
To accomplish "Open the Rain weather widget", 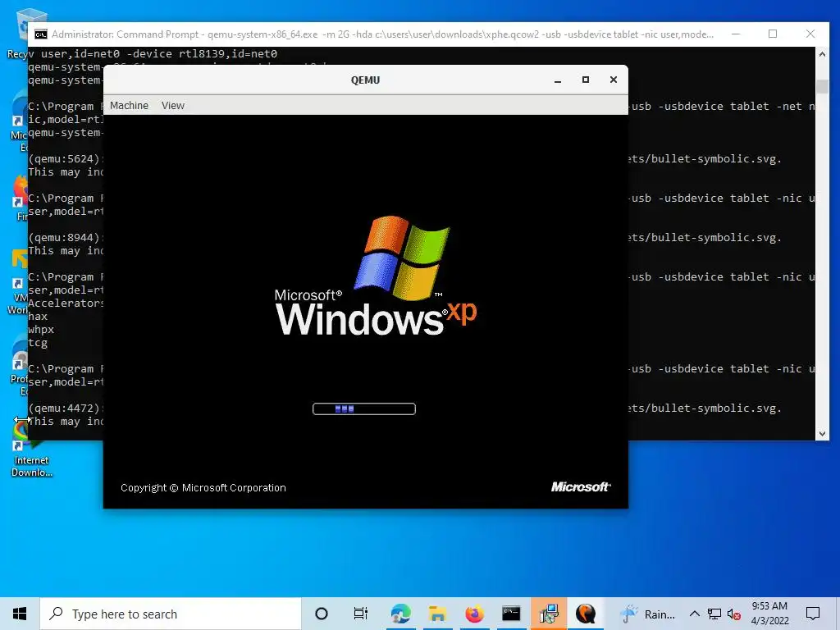I will pos(648,614).
